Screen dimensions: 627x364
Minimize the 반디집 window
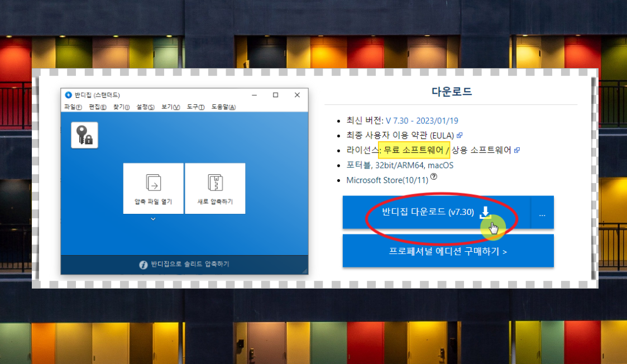[x=255, y=95]
